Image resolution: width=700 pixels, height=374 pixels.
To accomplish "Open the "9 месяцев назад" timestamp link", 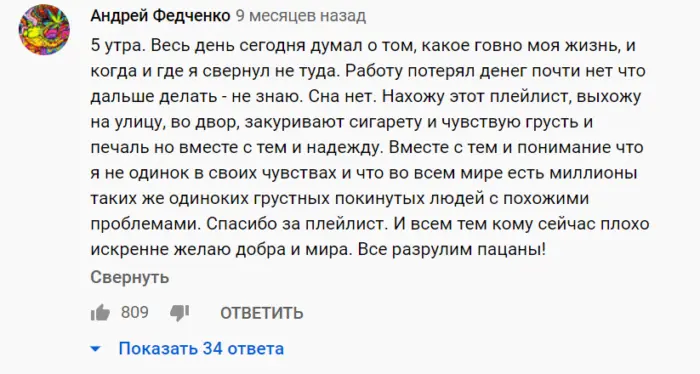I will pos(301,16).
